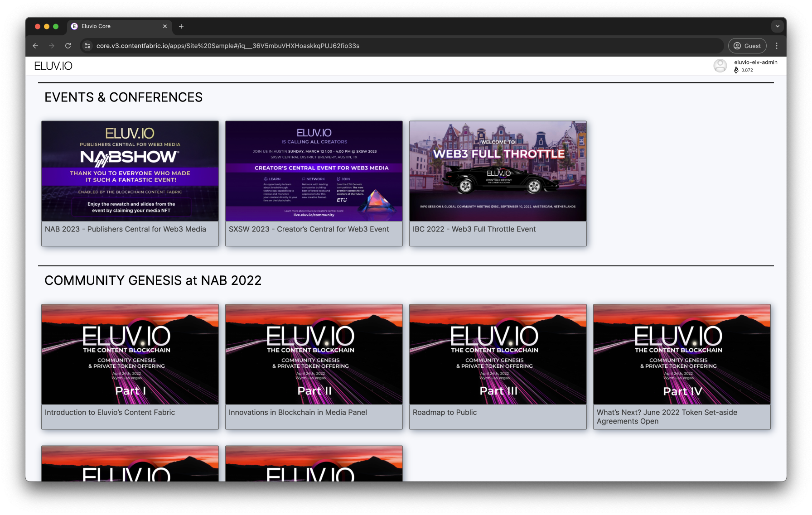Click the eluvio-elv-admin account name
Image resolution: width=812 pixels, height=515 pixels.
point(756,63)
